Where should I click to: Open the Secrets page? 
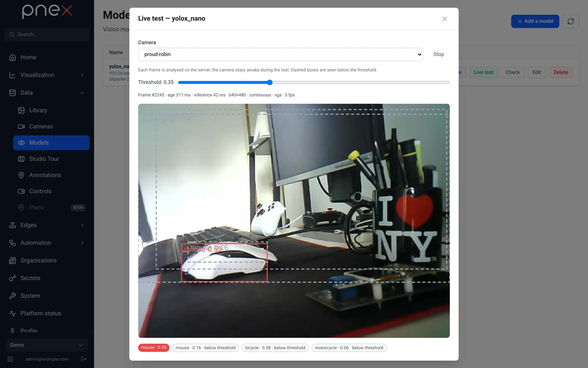point(47,278)
